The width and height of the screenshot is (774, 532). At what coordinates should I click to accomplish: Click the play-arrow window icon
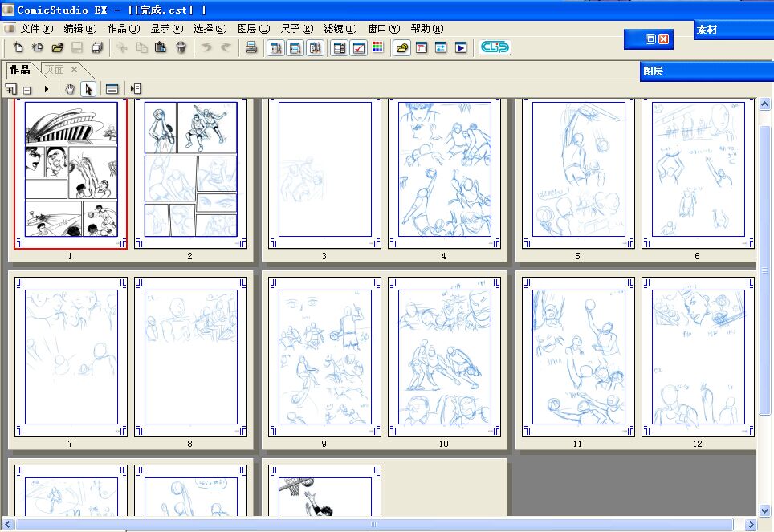pyautogui.click(x=461, y=47)
